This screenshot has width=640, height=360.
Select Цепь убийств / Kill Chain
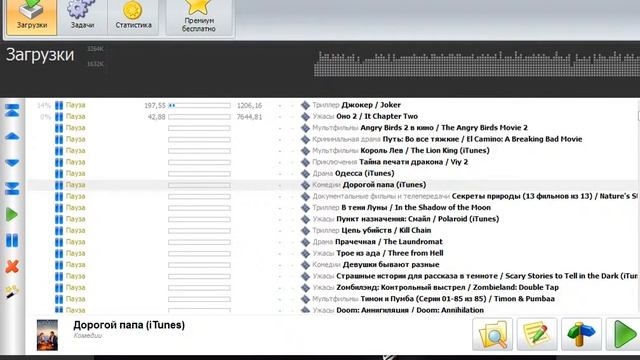tap(386, 231)
